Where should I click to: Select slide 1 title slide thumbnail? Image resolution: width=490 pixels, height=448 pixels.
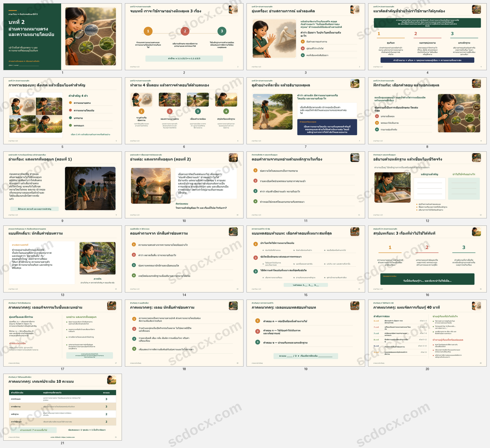tap(62, 37)
